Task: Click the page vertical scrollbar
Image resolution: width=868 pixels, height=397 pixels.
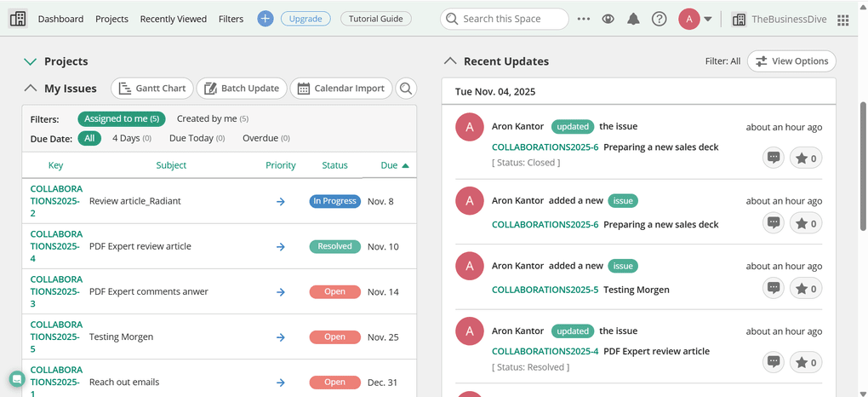Action: (x=863, y=165)
